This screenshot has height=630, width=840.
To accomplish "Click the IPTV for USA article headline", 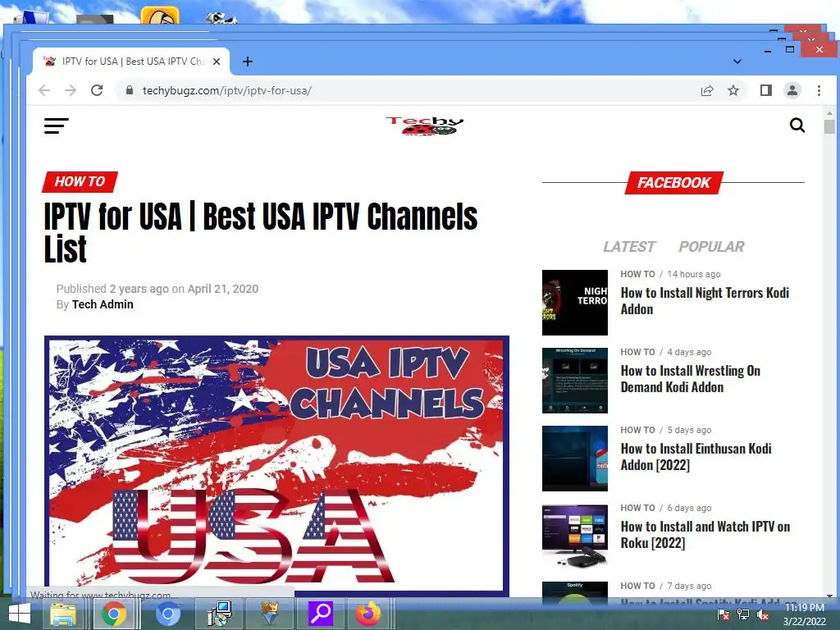I will [x=260, y=232].
